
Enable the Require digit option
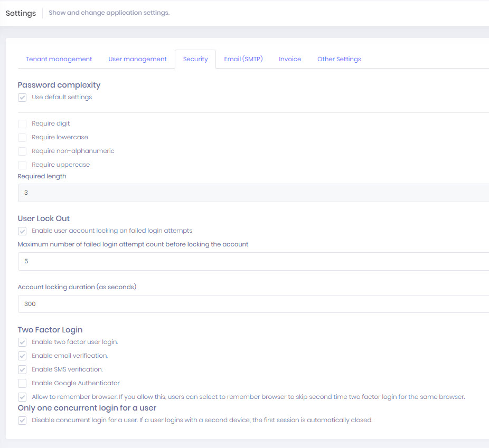(22, 123)
